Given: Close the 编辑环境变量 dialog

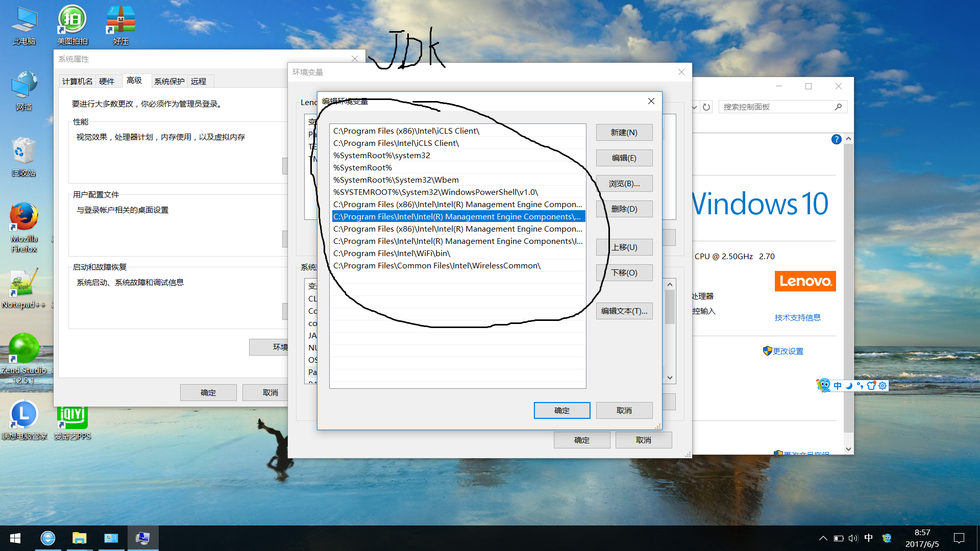Looking at the screenshot, I should coord(651,101).
